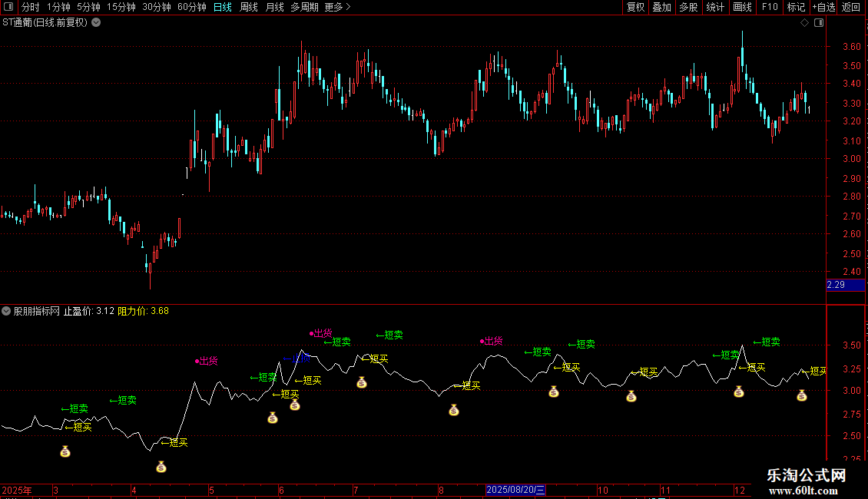This screenshot has width=868, height=499.
Task: Click the money bag icon in October
Action: pos(631,396)
